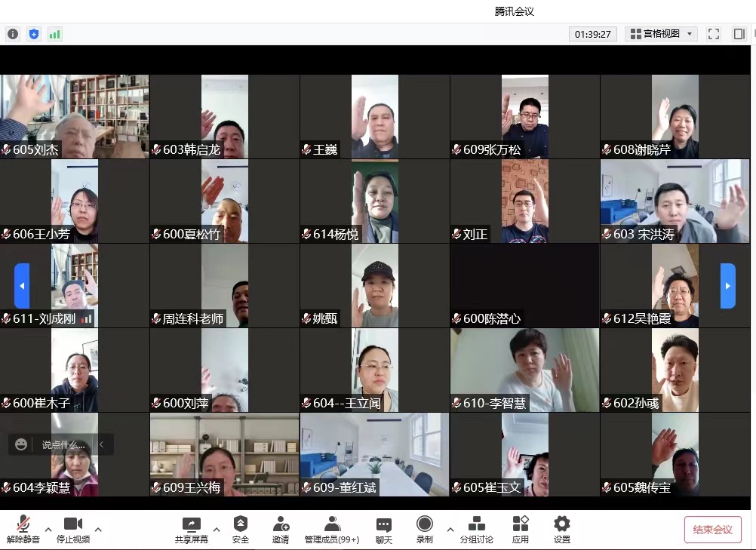Open the Security (安全) shield icon

click(241, 529)
